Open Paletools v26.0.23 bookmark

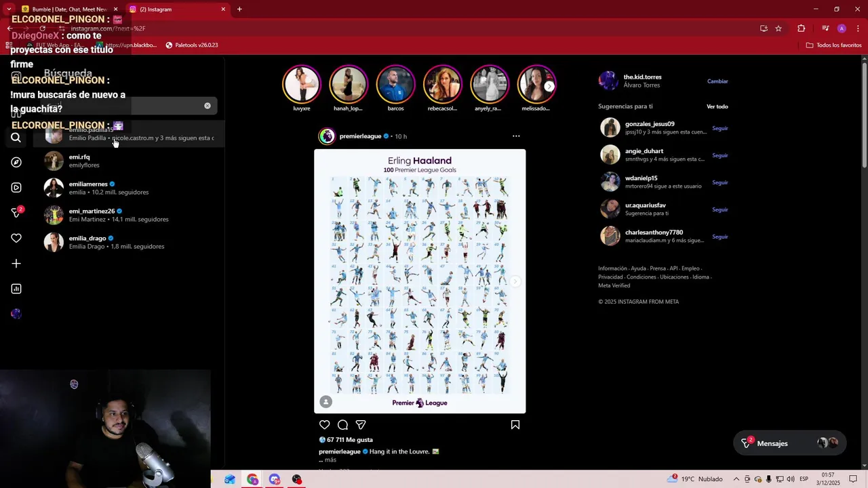192,45
